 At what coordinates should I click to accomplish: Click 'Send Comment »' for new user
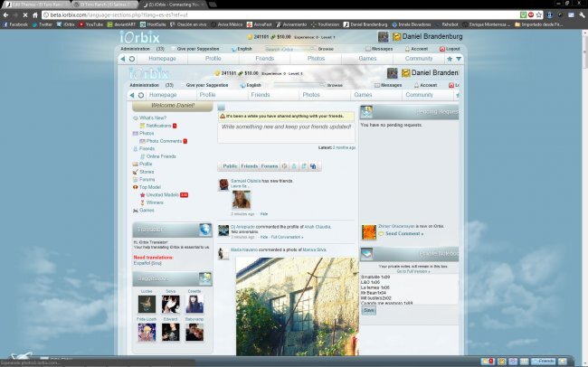coord(404,233)
